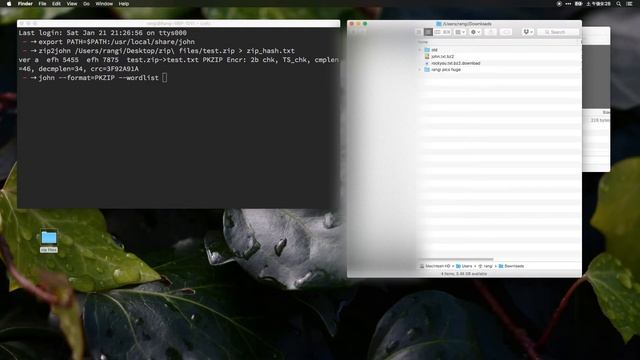Click the Terminal window title bar
The height and width of the screenshot is (360, 640).
tap(178, 24)
